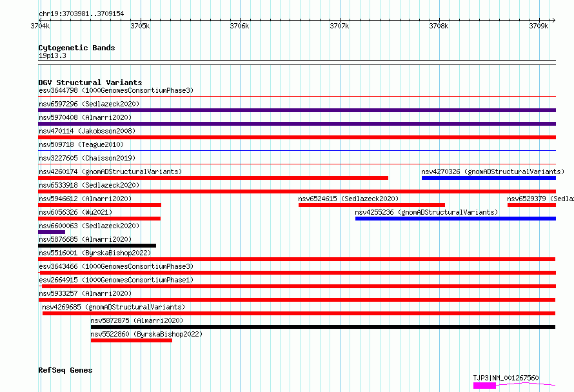Select the blue bar under nsv4255236
Image resolution: width=574 pixels, height=392 pixels.
click(x=455, y=219)
